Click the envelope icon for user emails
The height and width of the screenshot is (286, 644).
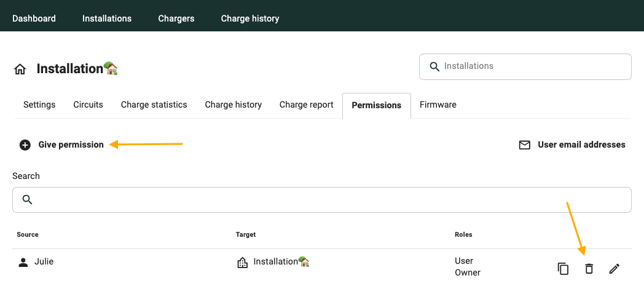[524, 145]
